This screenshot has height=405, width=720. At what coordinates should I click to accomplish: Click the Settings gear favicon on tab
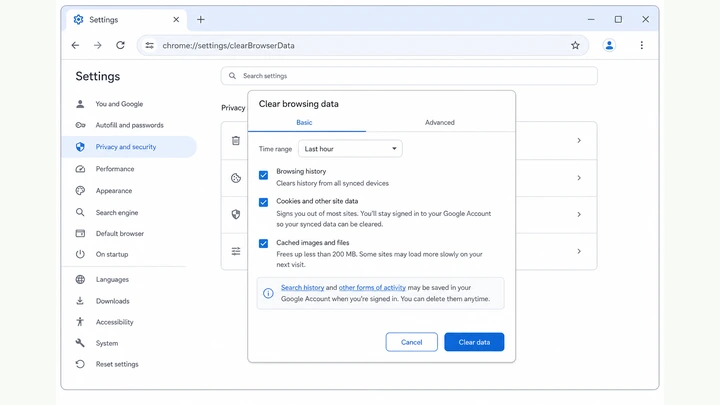coord(79,19)
